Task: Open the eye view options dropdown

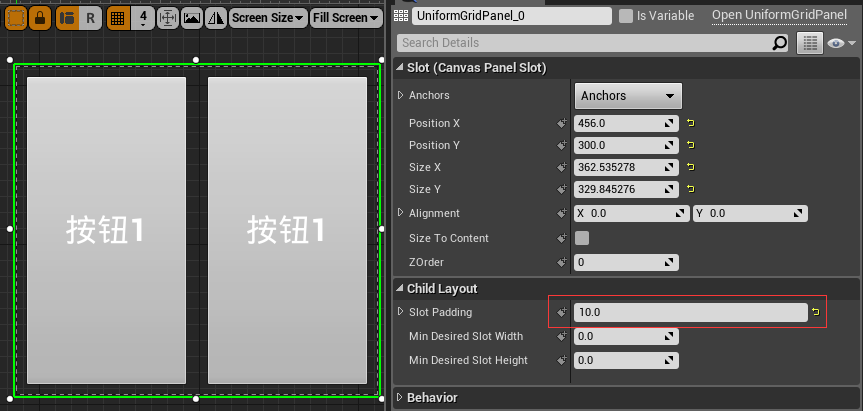Action: (x=842, y=43)
